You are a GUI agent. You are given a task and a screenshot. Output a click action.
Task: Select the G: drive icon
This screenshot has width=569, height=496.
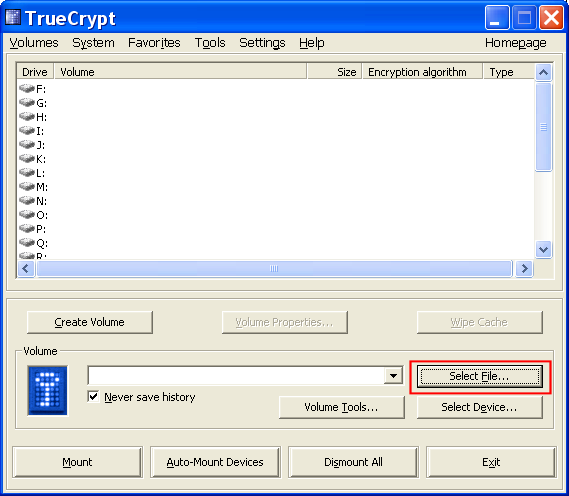(x=27, y=103)
